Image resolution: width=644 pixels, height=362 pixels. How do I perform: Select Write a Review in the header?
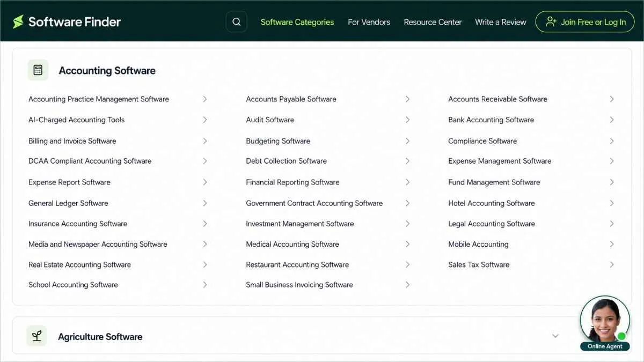501,22
